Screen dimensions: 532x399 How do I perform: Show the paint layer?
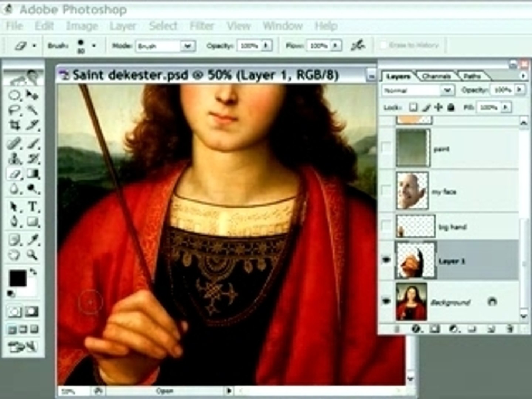pyautogui.click(x=386, y=148)
